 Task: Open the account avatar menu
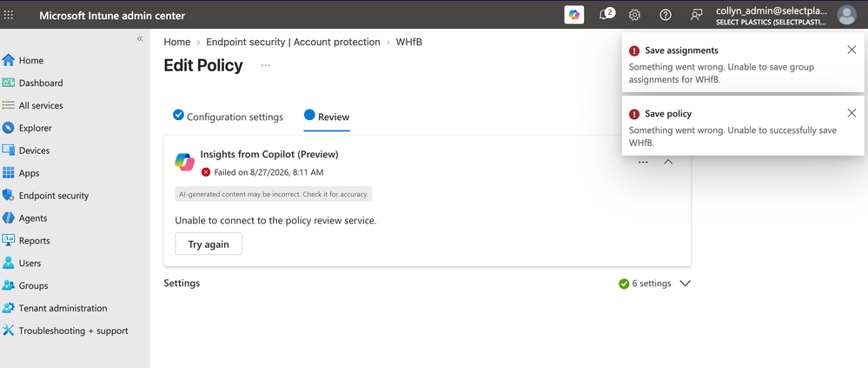pos(846,15)
